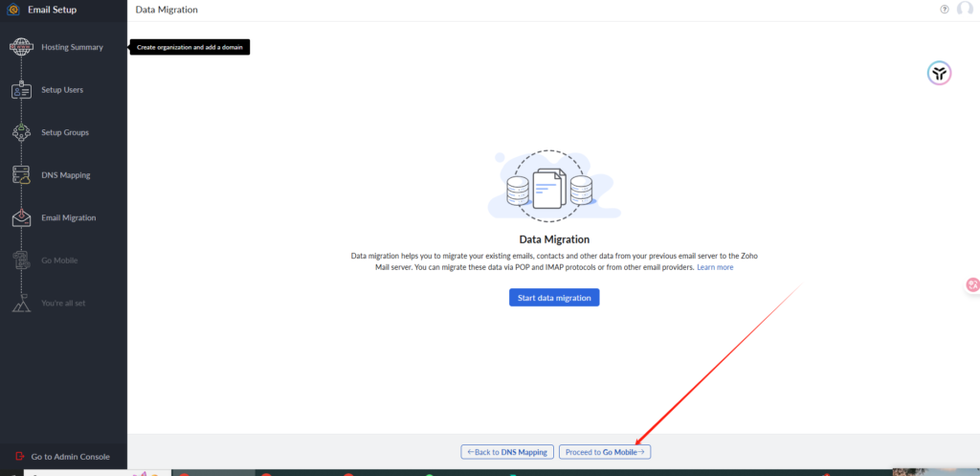Open the user profile avatar
This screenshot has height=476, width=980.
(x=965, y=10)
